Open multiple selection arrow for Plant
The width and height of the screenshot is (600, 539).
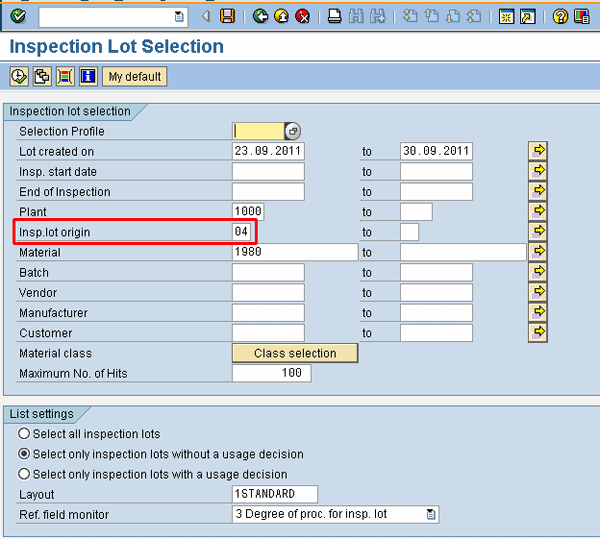coord(538,211)
